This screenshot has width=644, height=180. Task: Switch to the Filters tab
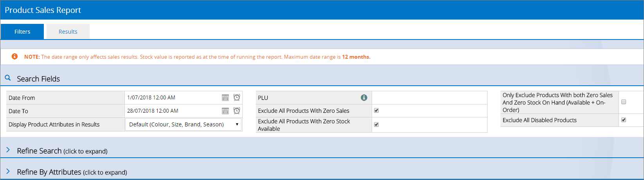point(22,32)
